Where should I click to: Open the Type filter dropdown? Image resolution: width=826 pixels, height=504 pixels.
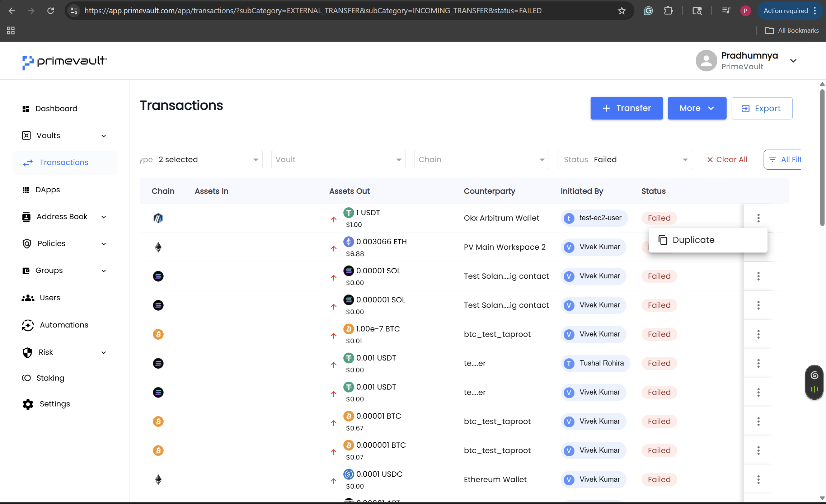(201, 160)
